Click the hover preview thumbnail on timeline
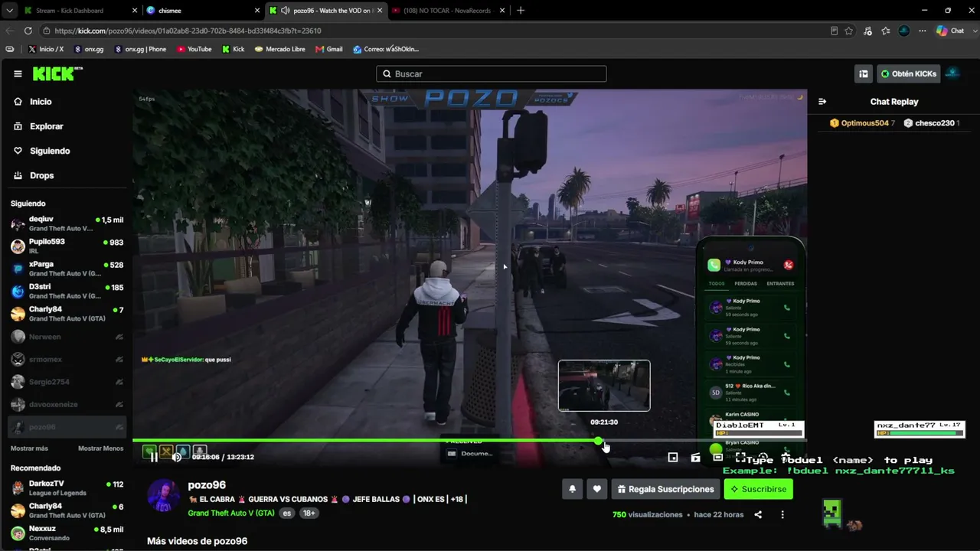This screenshot has height=551, width=980. pyautogui.click(x=604, y=386)
